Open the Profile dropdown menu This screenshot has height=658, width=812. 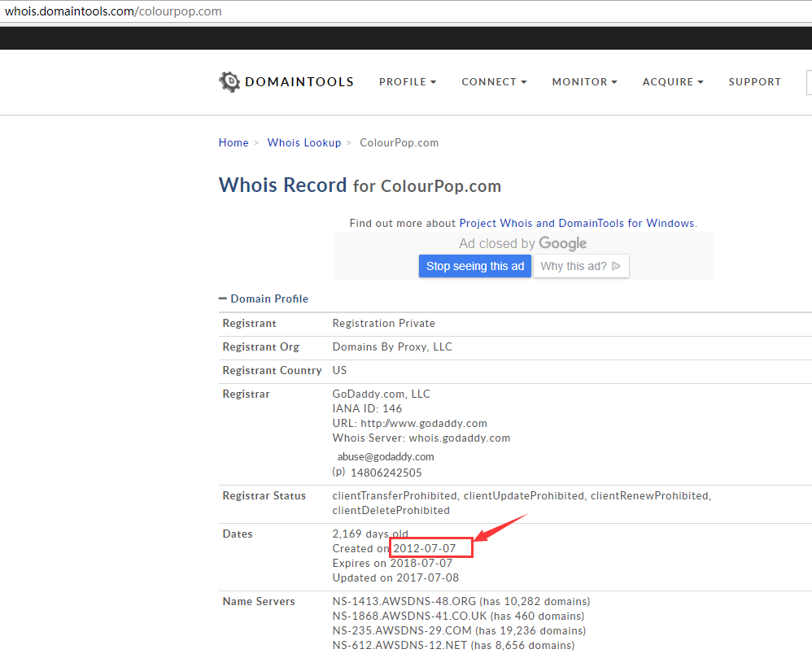pyautogui.click(x=408, y=82)
